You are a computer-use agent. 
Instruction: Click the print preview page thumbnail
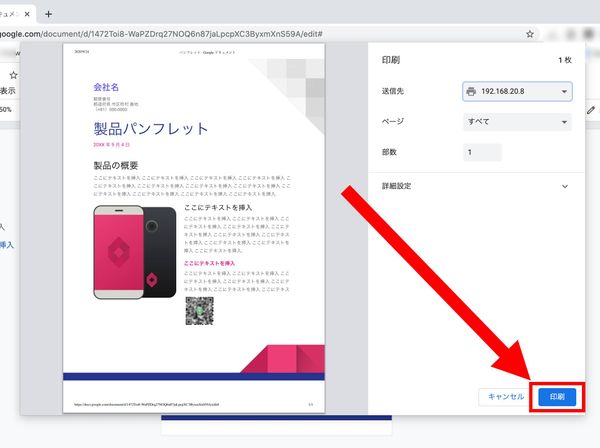click(194, 228)
